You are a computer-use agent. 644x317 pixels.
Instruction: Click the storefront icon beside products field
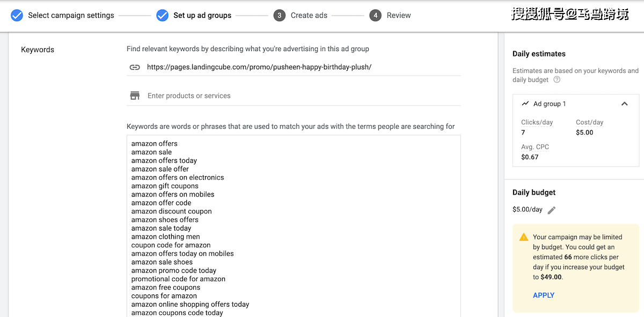point(135,96)
